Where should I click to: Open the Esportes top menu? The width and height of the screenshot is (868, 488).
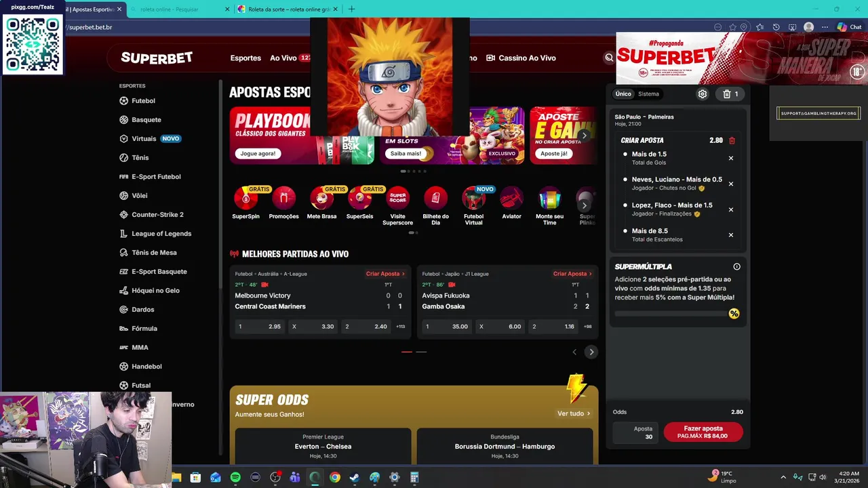245,58
